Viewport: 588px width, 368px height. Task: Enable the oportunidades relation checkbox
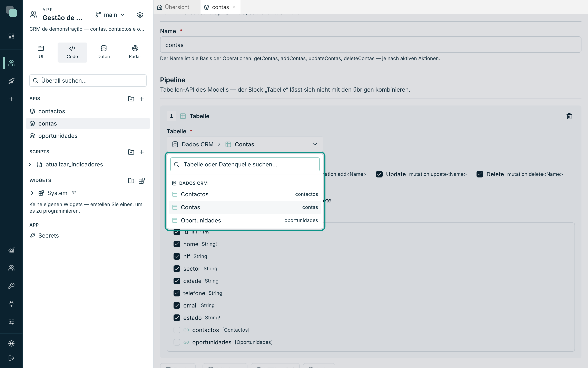(x=177, y=342)
